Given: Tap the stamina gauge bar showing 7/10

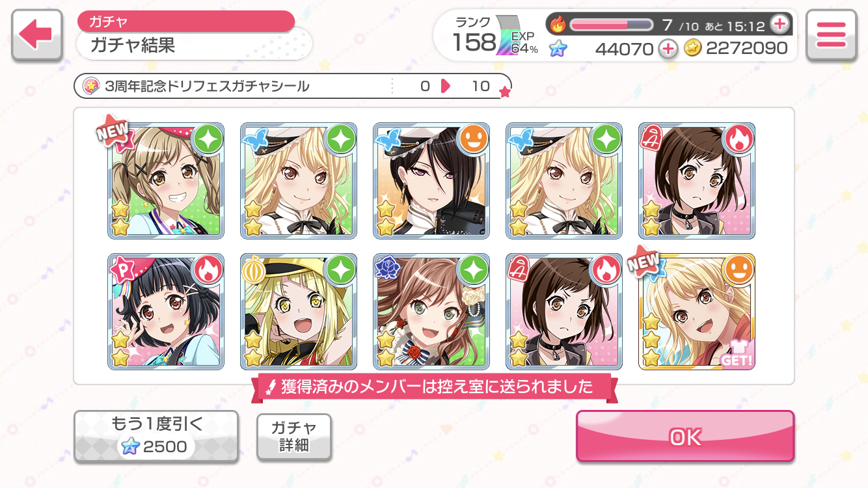Looking at the screenshot, I should point(612,25).
